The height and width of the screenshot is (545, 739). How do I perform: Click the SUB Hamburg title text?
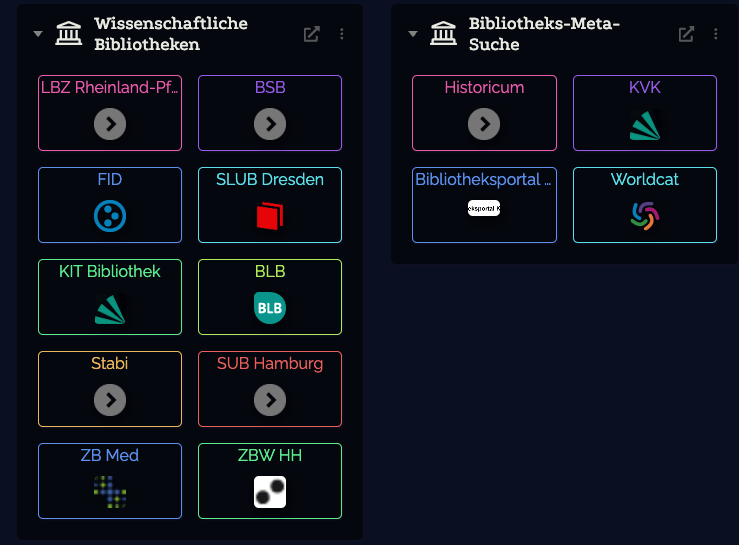tap(270, 363)
